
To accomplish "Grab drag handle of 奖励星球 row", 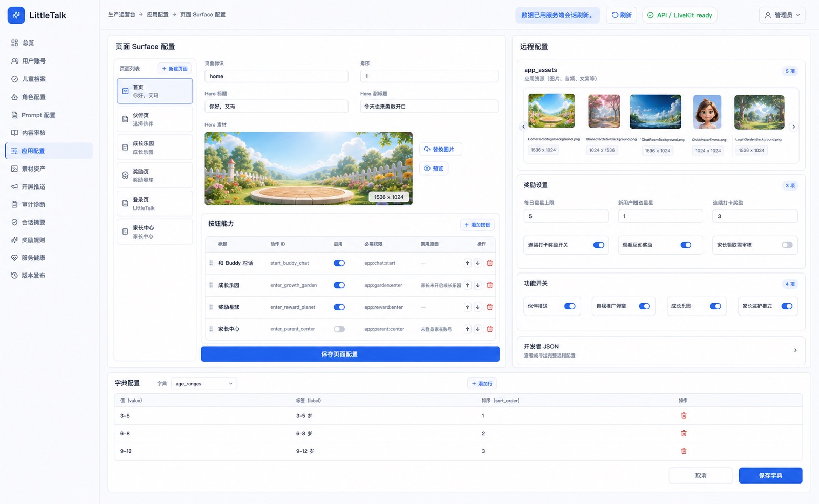I will (x=211, y=307).
